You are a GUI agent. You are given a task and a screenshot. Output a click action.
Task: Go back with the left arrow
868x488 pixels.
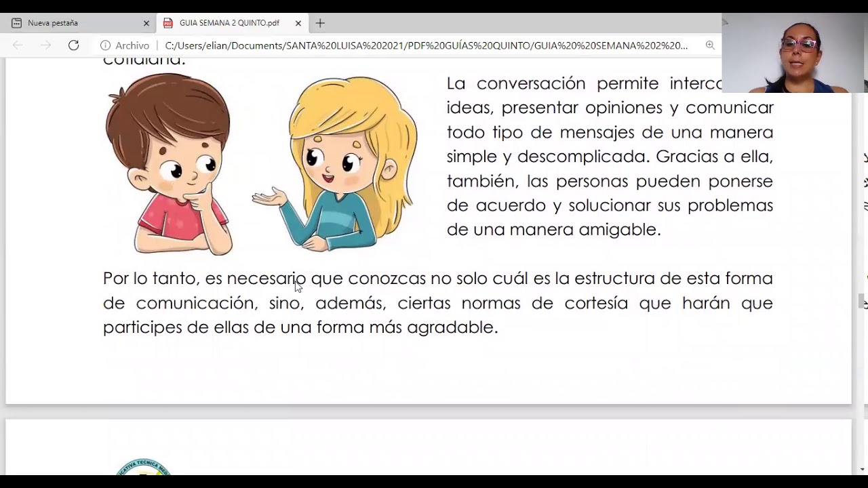(18, 45)
